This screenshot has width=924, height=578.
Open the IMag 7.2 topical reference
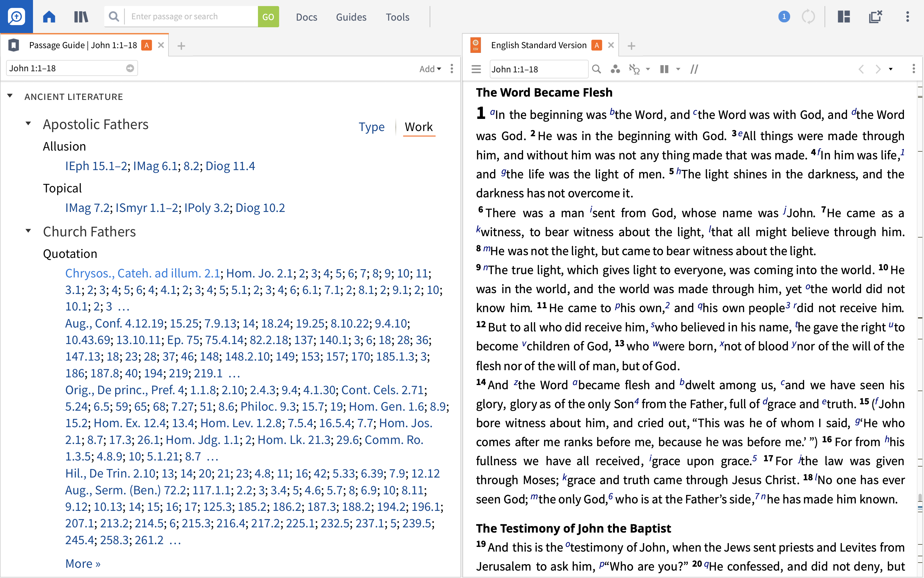click(87, 208)
